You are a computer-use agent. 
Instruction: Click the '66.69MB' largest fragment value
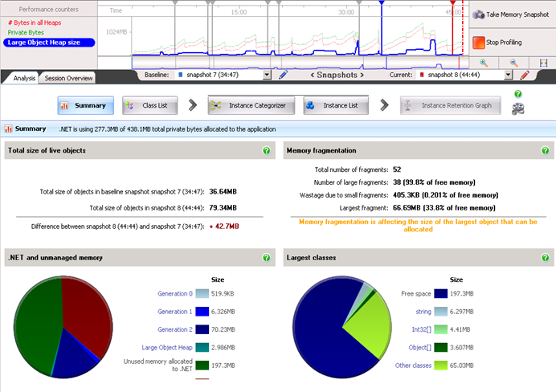point(407,208)
